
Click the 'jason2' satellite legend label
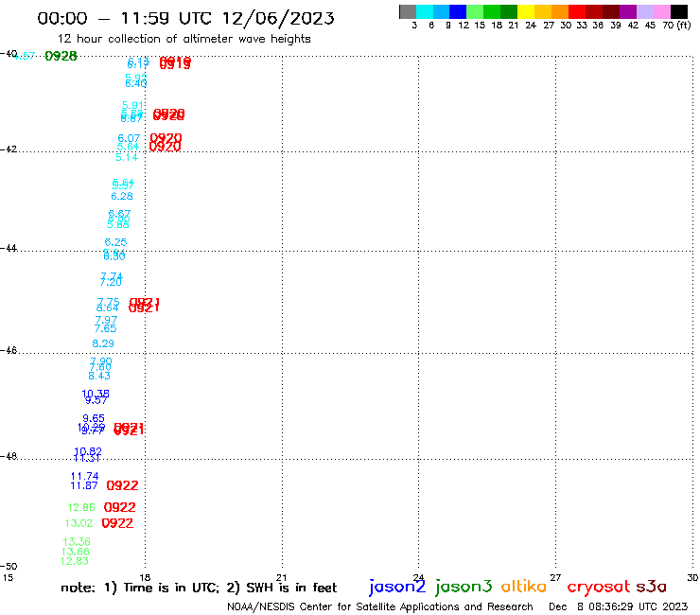[x=397, y=587]
